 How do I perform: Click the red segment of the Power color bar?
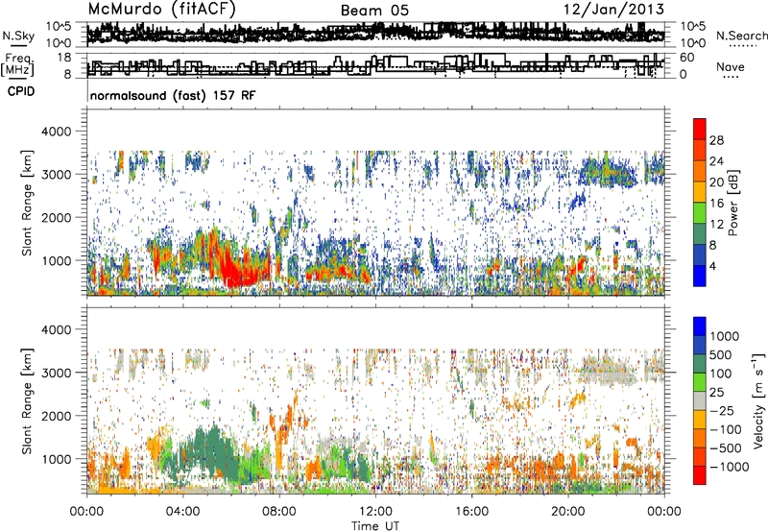tap(700, 129)
